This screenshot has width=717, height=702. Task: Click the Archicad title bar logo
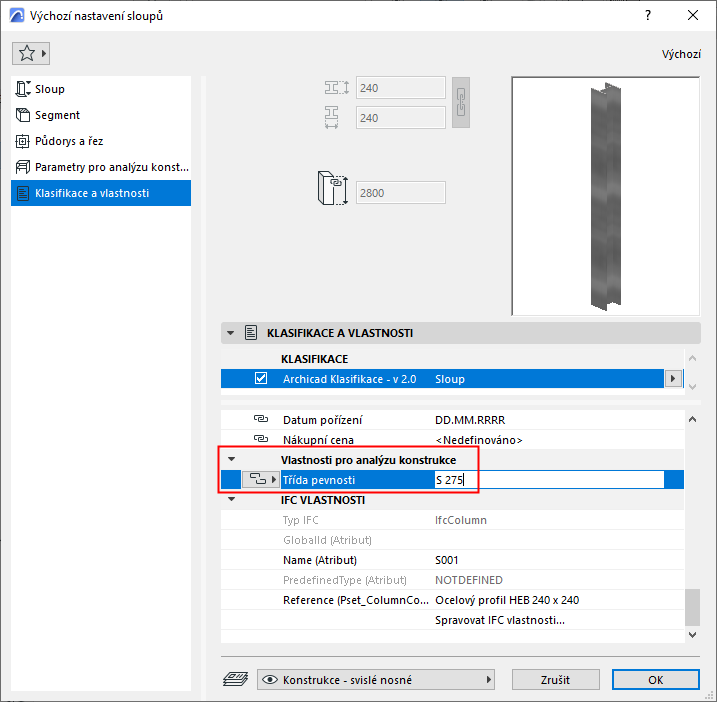point(16,15)
